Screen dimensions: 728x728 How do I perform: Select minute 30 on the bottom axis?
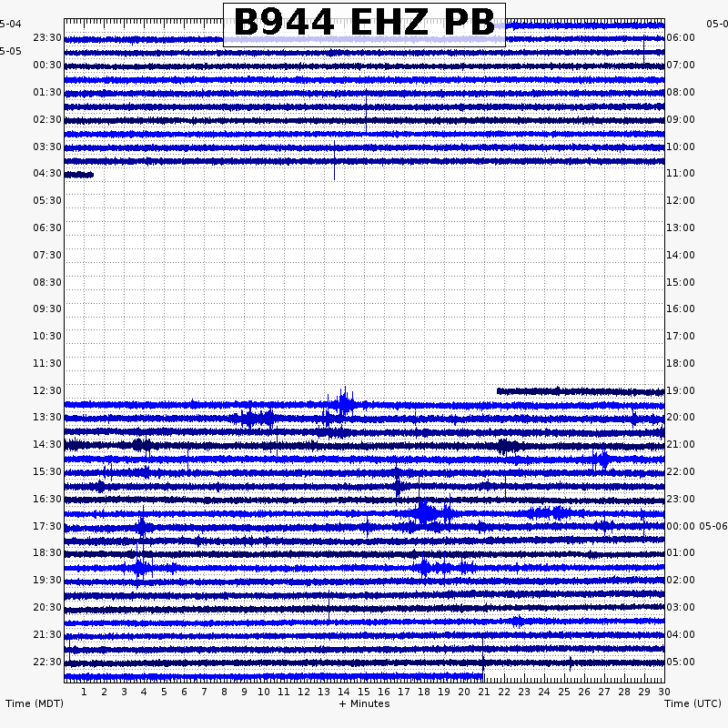[664, 692]
